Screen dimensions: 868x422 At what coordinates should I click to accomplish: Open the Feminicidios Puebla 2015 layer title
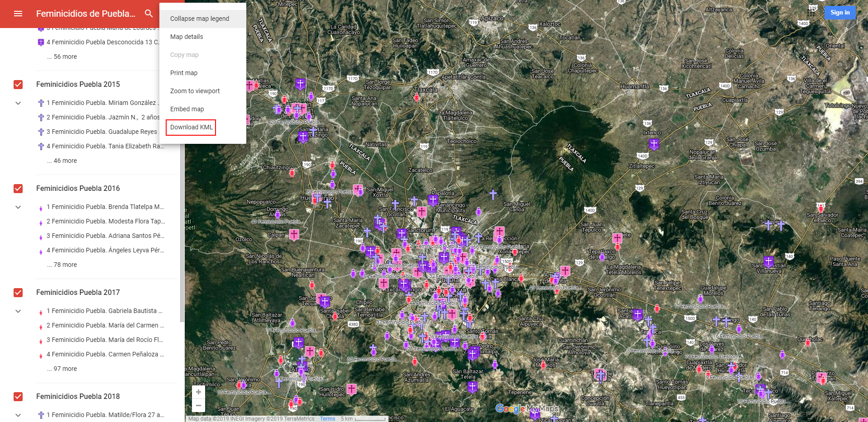[78, 85]
